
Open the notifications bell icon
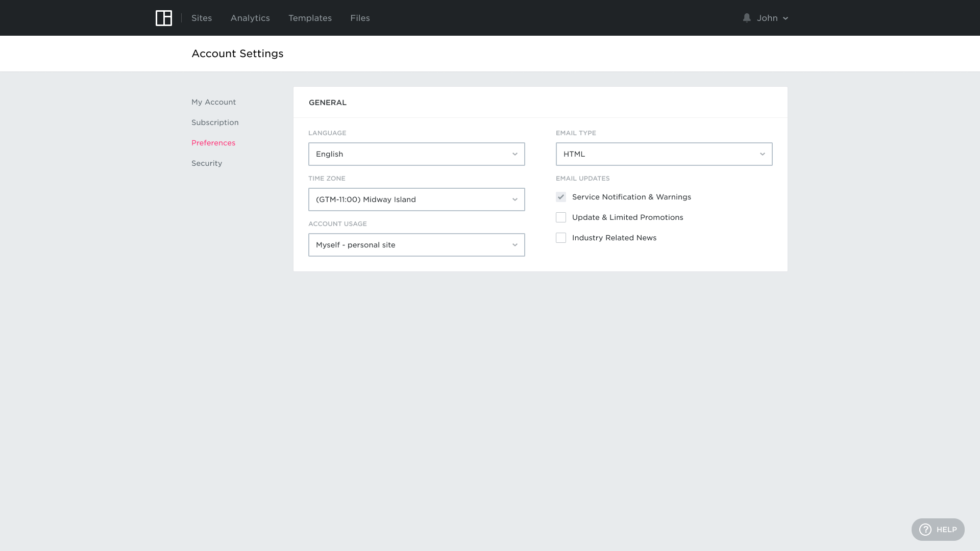747,18
